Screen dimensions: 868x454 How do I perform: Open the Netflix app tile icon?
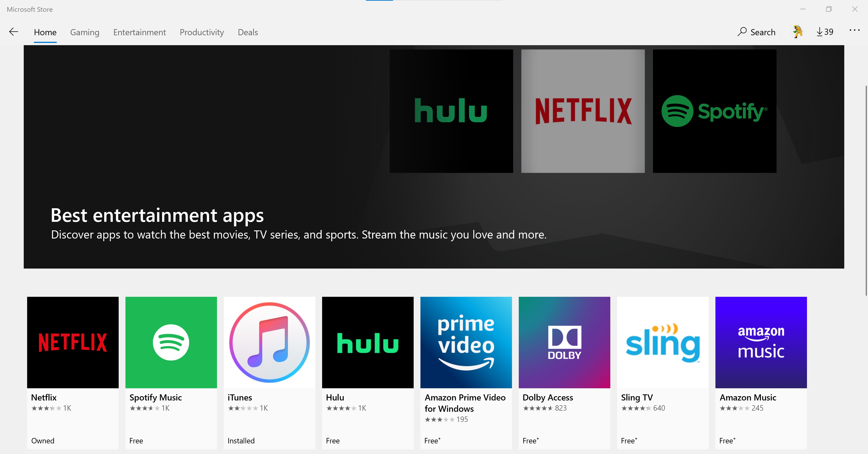coord(73,342)
